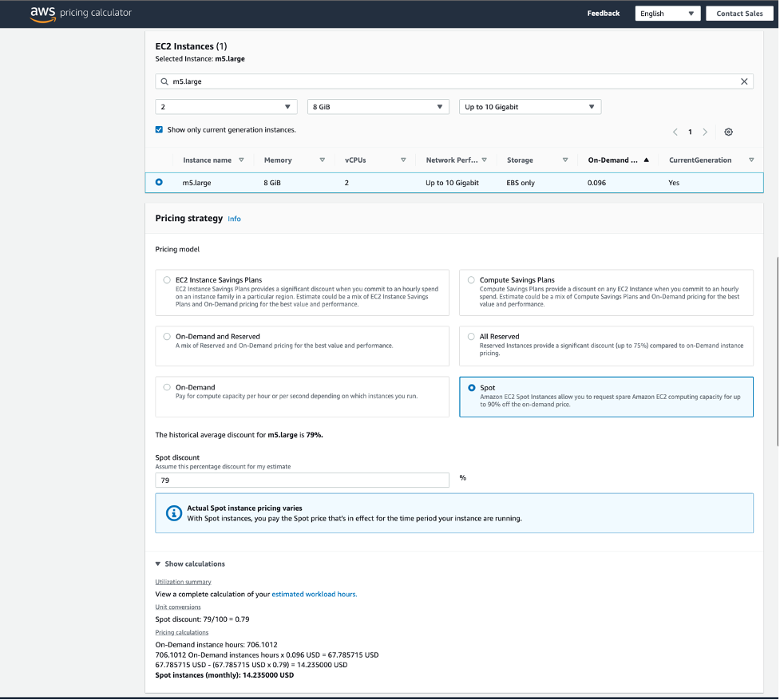
Task: Click the EBS only storage cell
Action: click(521, 183)
